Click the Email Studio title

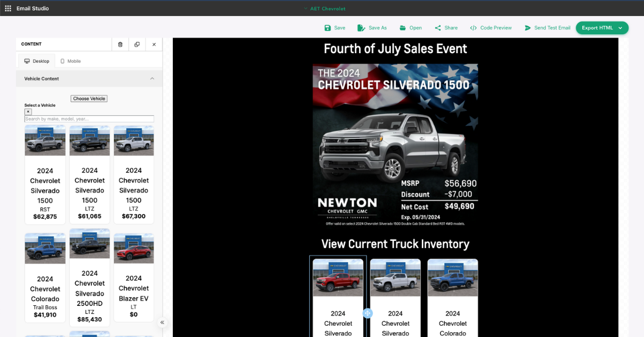[x=33, y=9]
